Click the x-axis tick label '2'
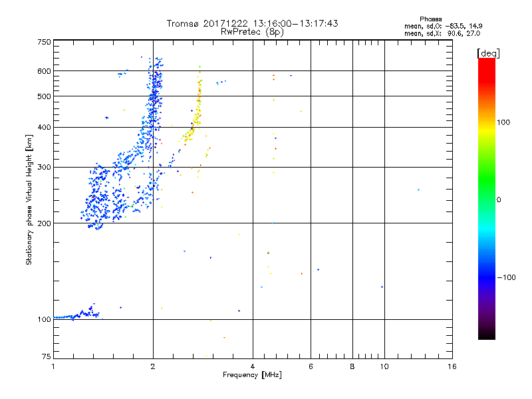This screenshot has width=532, height=399. click(x=153, y=366)
